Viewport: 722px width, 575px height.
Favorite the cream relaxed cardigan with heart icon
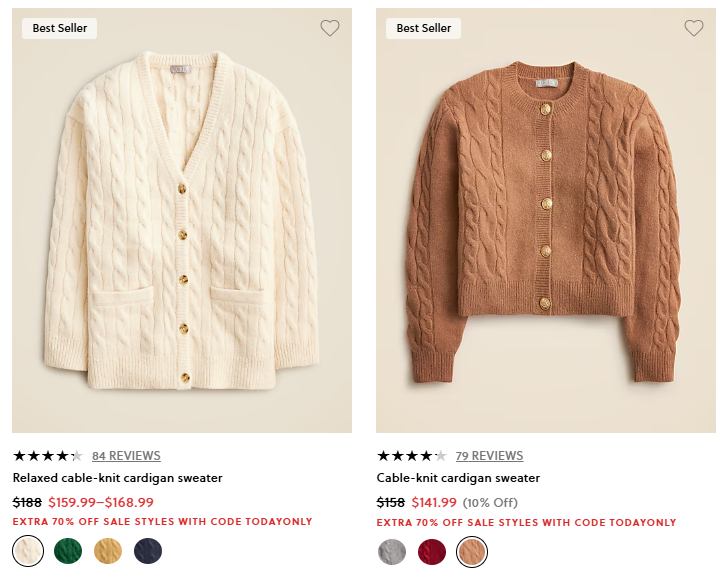tap(330, 28)
